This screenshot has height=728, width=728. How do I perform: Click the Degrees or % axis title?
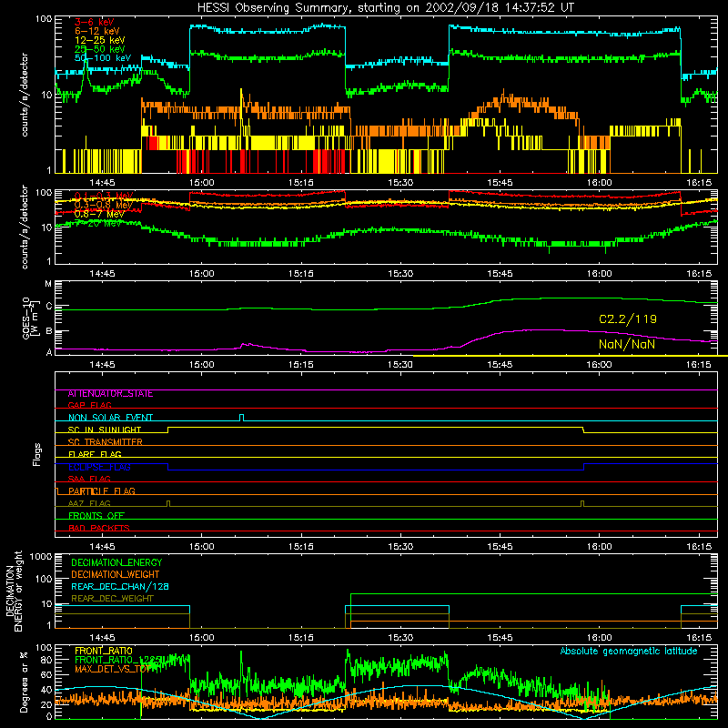[24, 682]
